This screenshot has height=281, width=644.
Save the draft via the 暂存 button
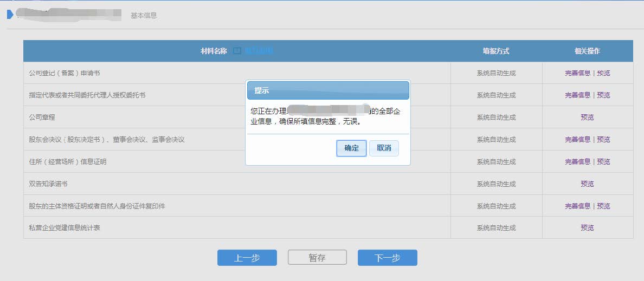pyautogui.click(x=317, y=258)
